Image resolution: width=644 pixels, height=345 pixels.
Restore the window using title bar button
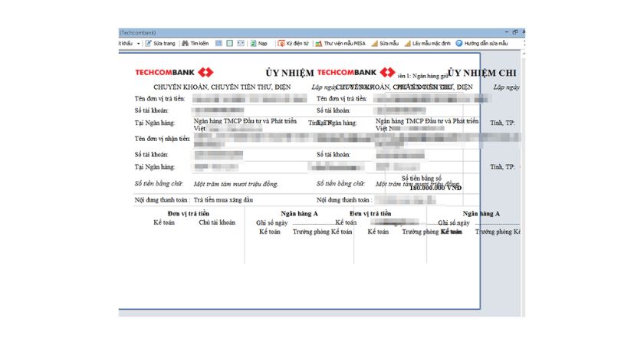[515, 32]
